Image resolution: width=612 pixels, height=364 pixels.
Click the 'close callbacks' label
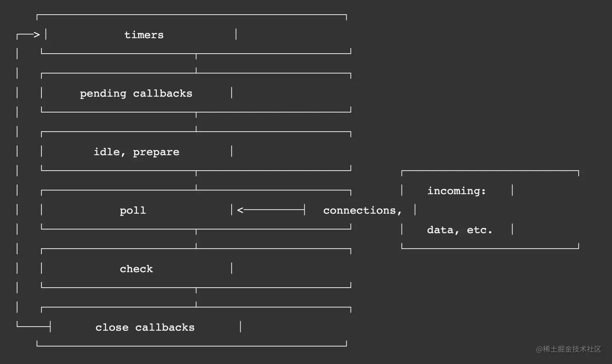pyautogui.click(x=145, y=327)
